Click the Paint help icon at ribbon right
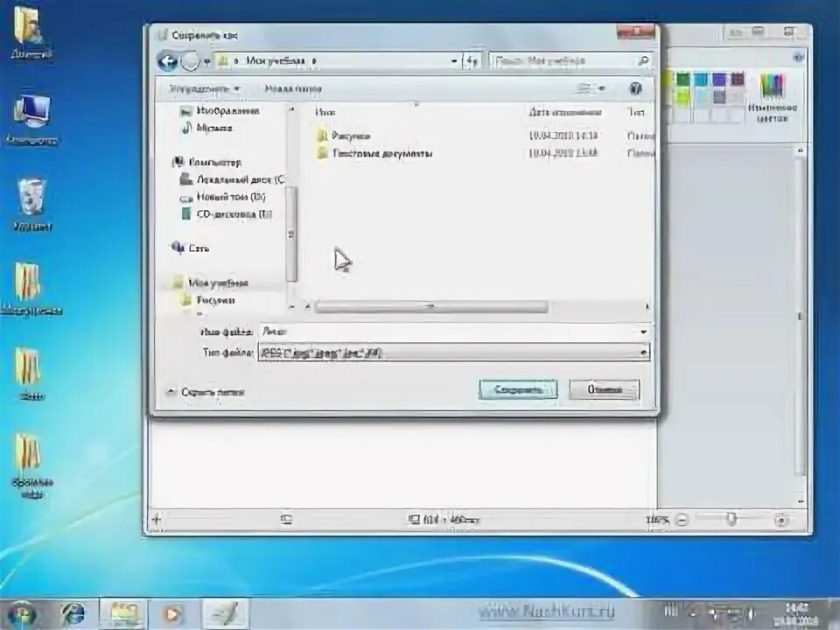840x630 pixels. pos(798,57)
